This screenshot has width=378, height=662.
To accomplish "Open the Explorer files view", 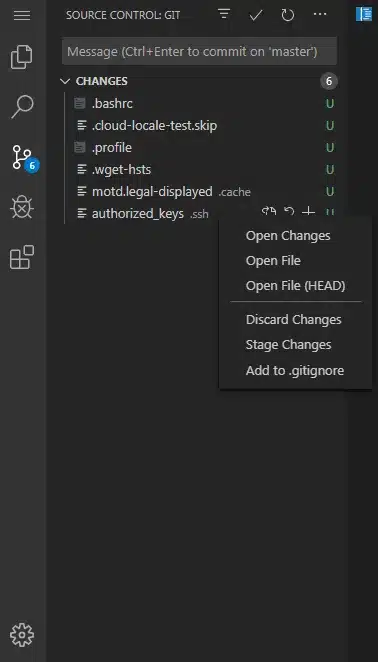I will point(22,57).
